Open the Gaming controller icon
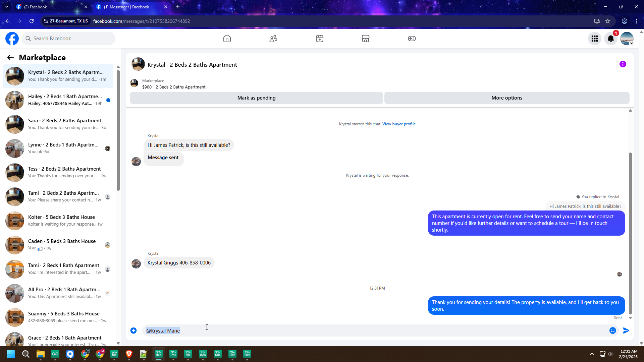Viewport: 644px width, 362px height. [x=412, y=39]
